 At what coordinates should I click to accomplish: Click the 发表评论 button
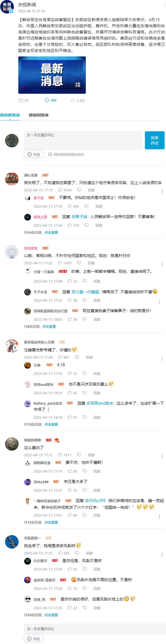(x=154, y=140)
